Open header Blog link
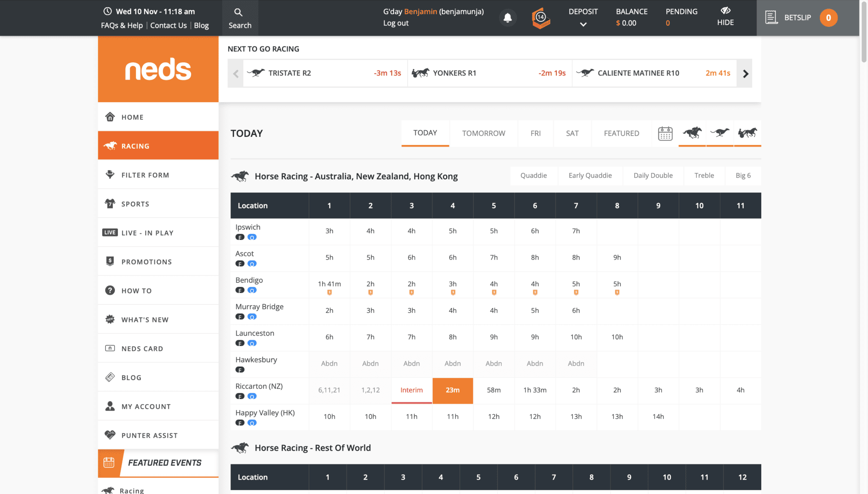This screenshot has height=494, width=868. pyautogui.click(x=201, y=25)
